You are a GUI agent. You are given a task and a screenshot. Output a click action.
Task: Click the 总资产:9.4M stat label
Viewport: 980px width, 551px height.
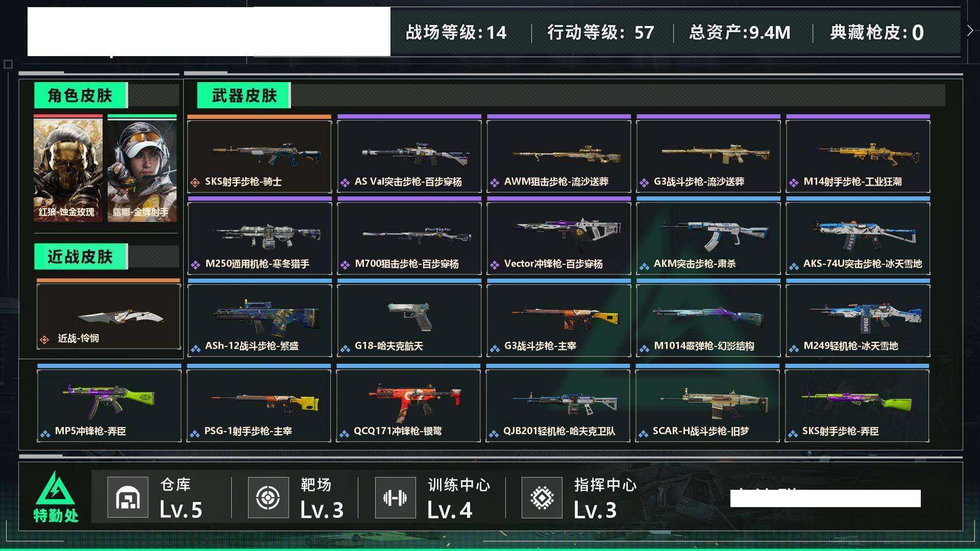[x=740, y=33]
